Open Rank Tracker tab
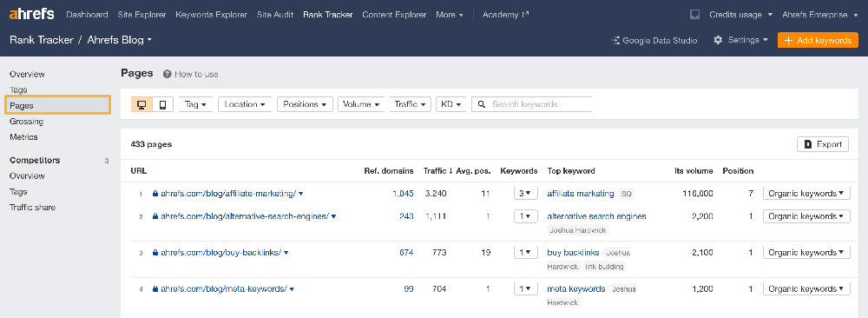The image size is (868, 318). [x=328, y=15]
